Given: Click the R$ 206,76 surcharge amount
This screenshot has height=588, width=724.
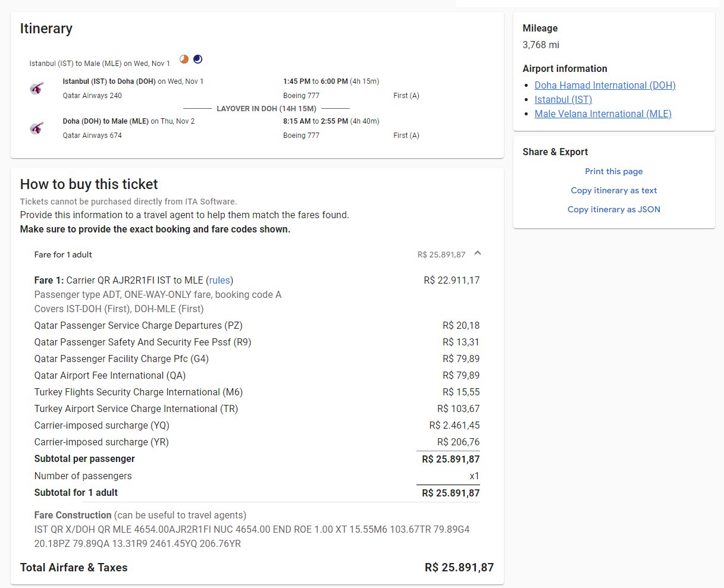Looking at the screenshot, I should (459, 442).
